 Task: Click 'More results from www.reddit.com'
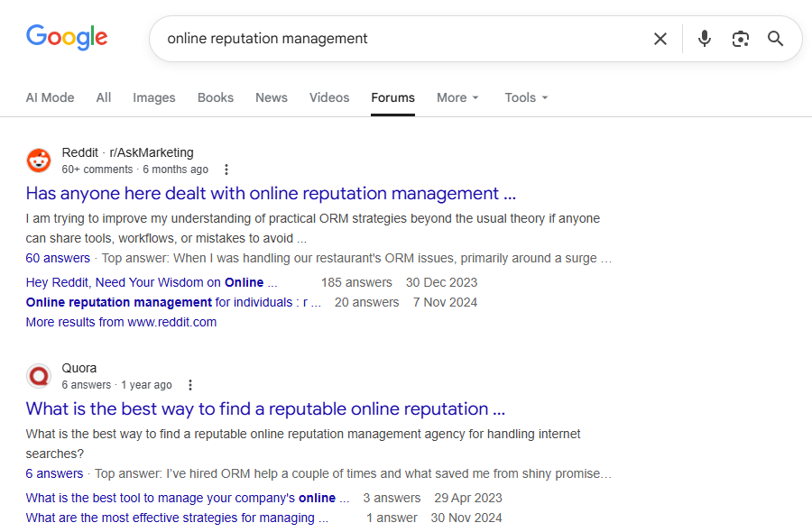[121, 322]
